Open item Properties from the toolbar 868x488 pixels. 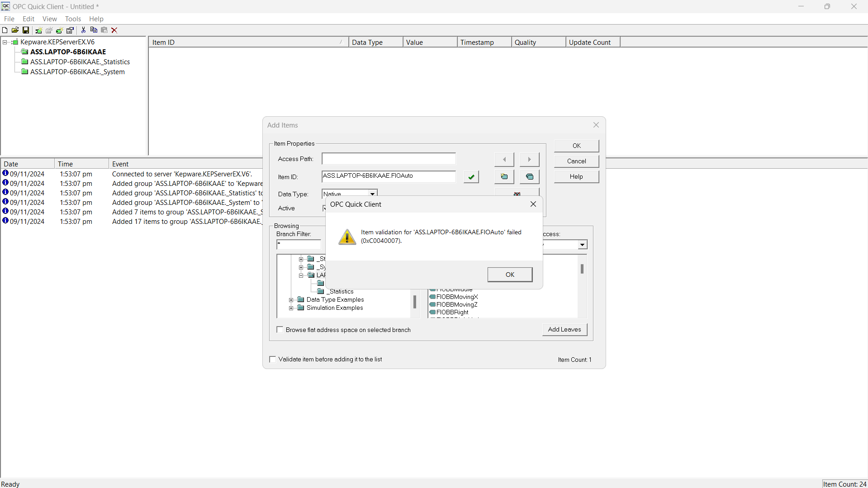pos(70,30)
